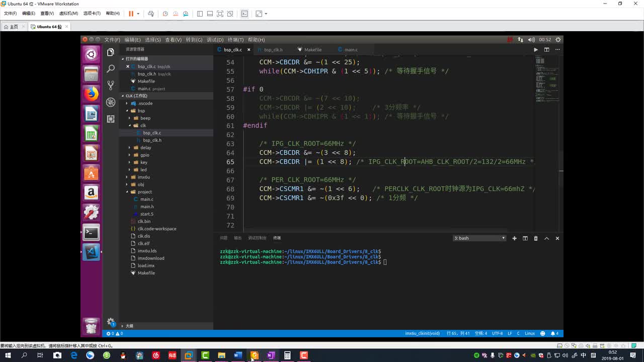Open the 问题 problems panel tab
Screen dimensions: 644x362
point(223,238)
